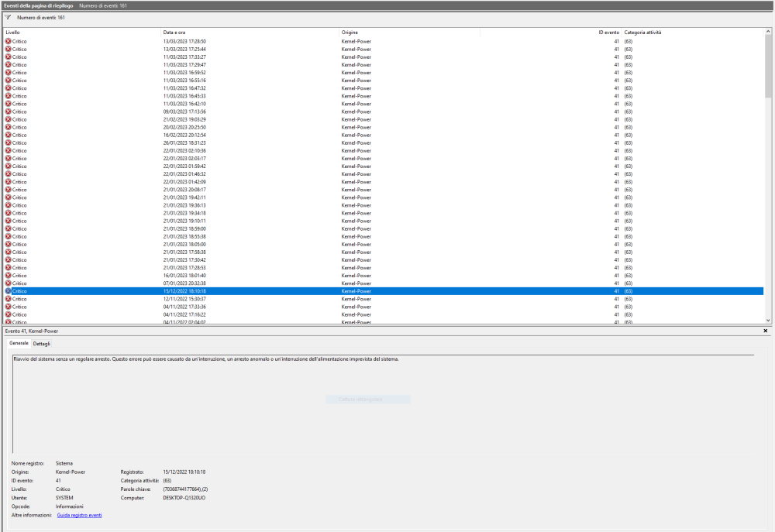Click 'Eventi della pagina di riepilogo' title
Viewport: 775px width, 532px height.
pyautogui.click(x=39, y=6)
